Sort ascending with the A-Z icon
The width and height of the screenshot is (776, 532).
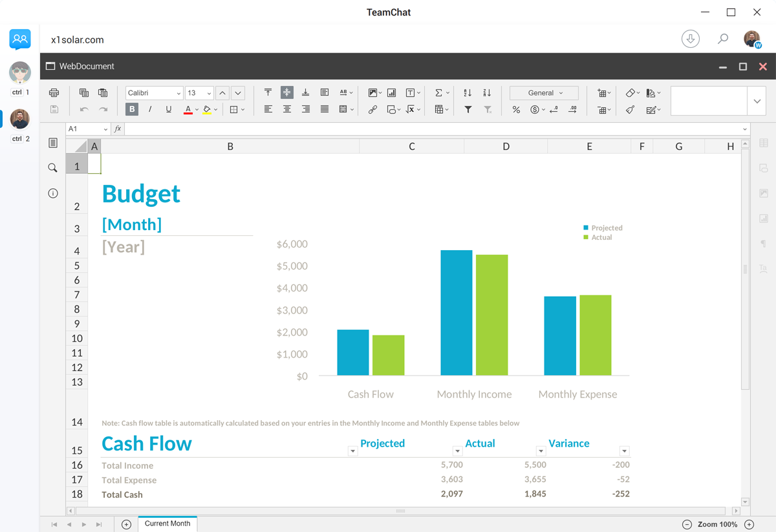[468, 93]
